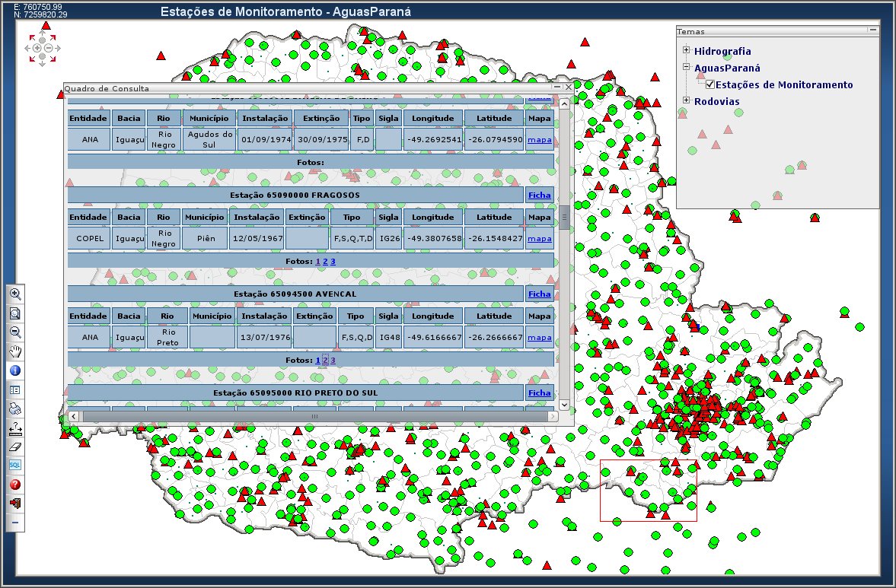Expand the Rodovias theme group
The image size is (896, 588).
(687, 100)
